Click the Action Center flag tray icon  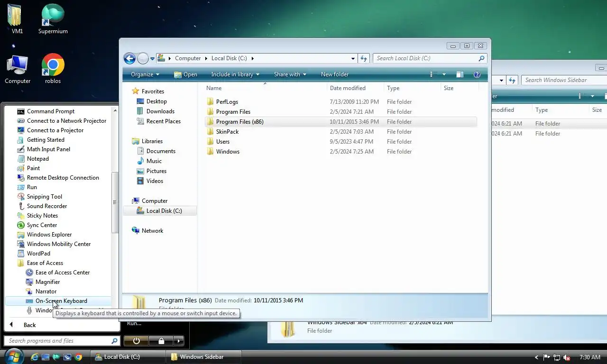tap(546, 357)
